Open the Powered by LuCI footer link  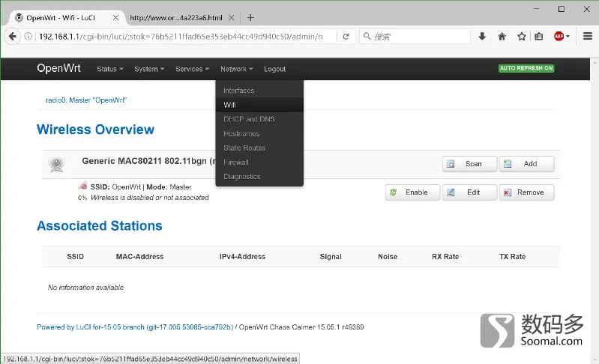[135, 327]
